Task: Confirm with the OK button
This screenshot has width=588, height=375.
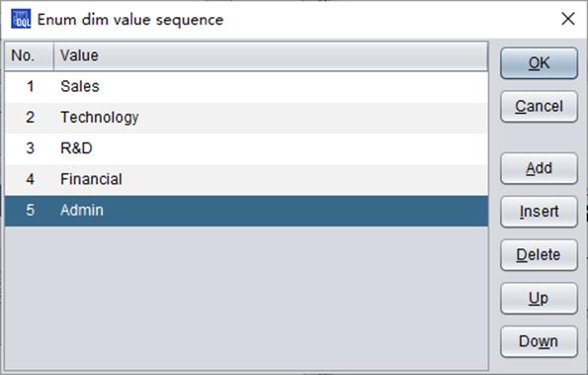Action: [539, 63]
